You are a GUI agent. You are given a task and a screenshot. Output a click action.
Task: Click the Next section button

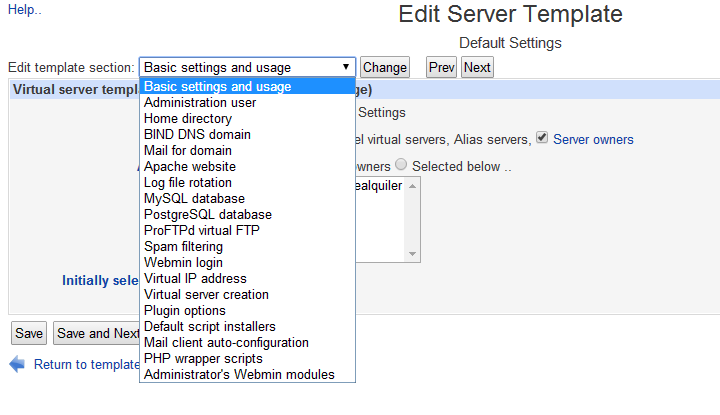pos(477,67)
